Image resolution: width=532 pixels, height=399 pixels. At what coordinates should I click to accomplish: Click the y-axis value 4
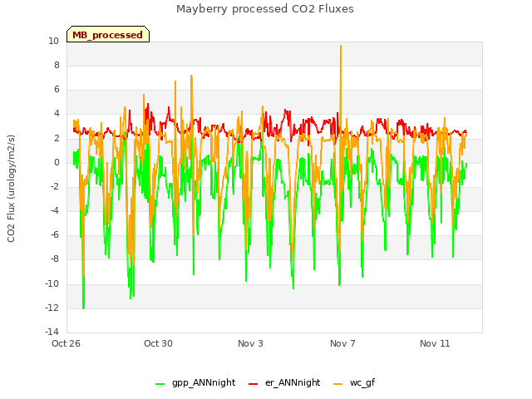click(x=57, y=113)
